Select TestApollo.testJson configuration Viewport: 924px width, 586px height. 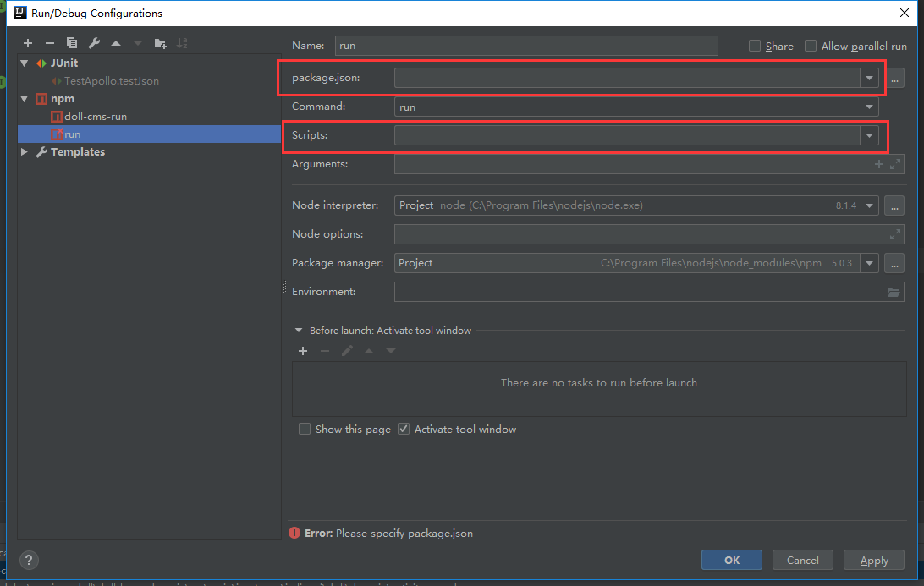pyautogui.click(x=112, y=80)
